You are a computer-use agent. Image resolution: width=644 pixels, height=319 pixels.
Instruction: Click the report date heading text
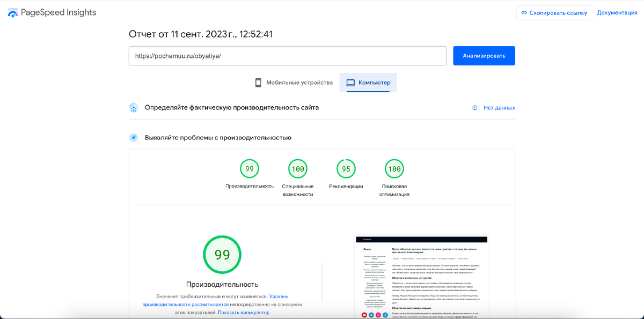(201, 34)
